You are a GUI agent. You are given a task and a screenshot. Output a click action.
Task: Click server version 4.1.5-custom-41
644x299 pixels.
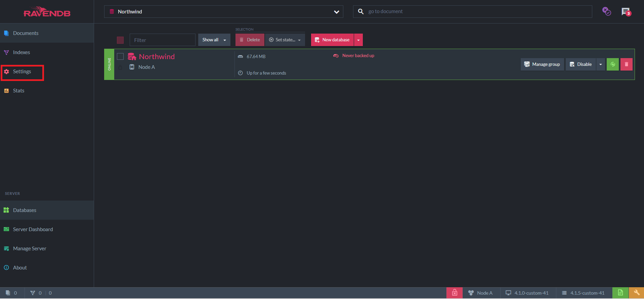click(583, 293)
